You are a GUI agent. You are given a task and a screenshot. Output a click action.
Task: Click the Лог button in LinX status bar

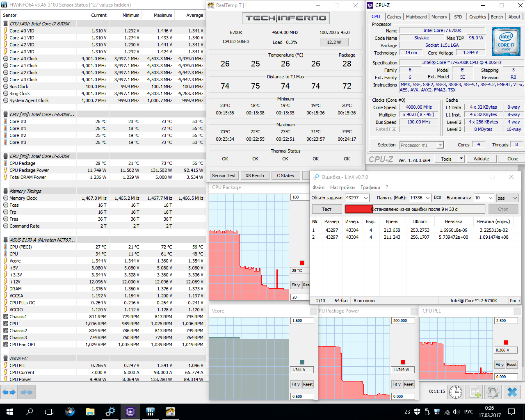pyautogui.click(x=515, y=301)
